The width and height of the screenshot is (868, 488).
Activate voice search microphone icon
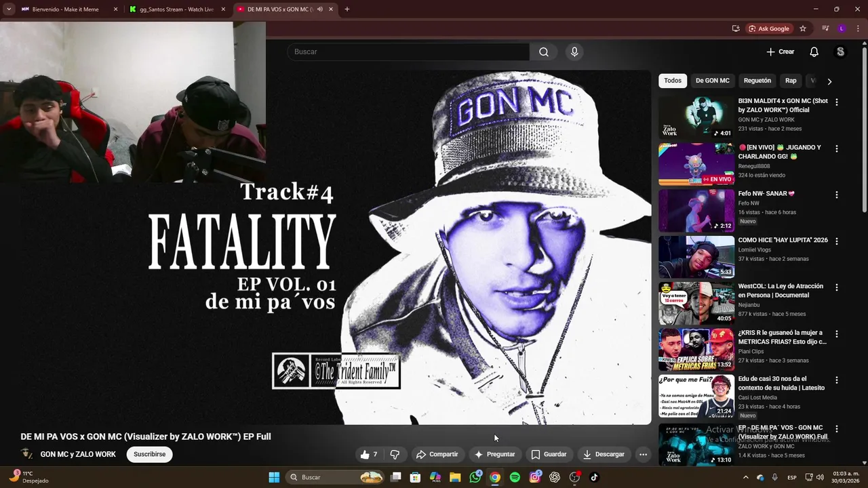[574, 52]
